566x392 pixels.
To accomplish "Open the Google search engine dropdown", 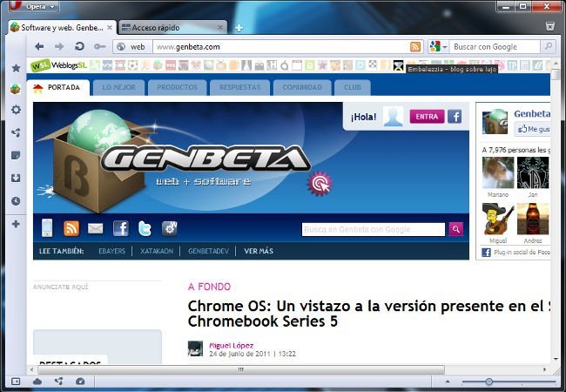I will pos(438,46).
